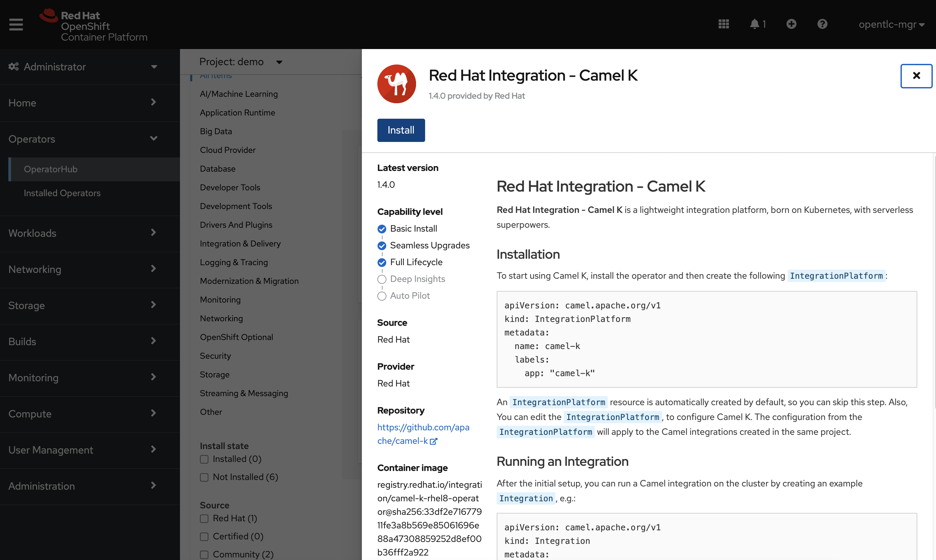Toggle the hamburger navigation menu

[16, 25]
